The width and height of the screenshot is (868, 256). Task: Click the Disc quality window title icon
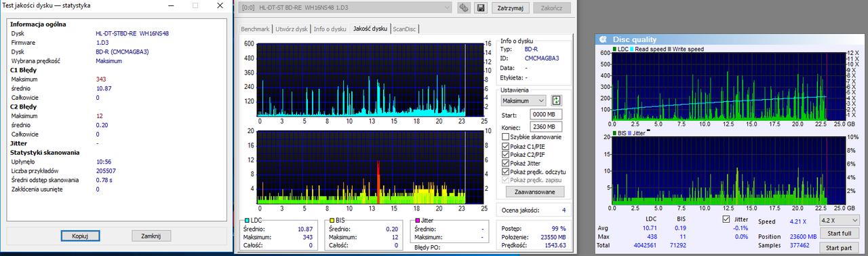(x=603, y=39)
